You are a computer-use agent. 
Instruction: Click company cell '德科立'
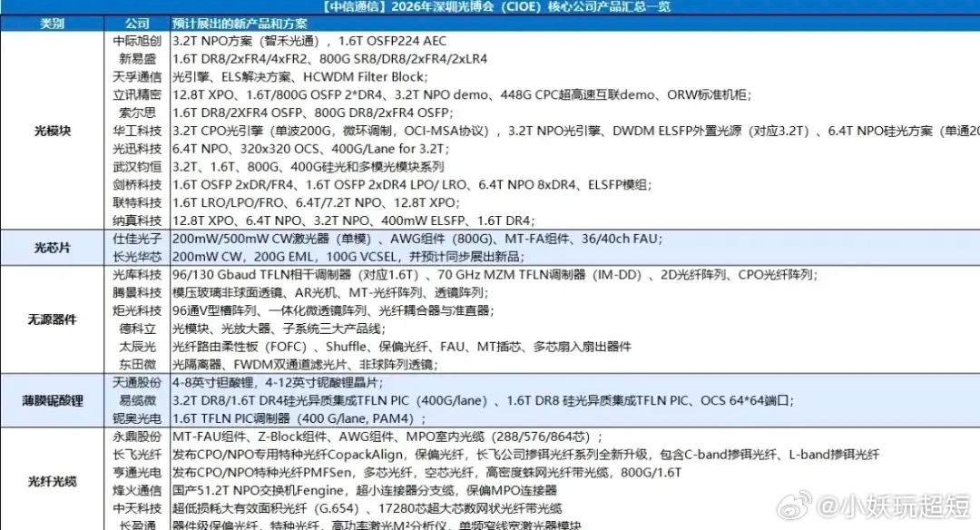[x=137, y=329]
